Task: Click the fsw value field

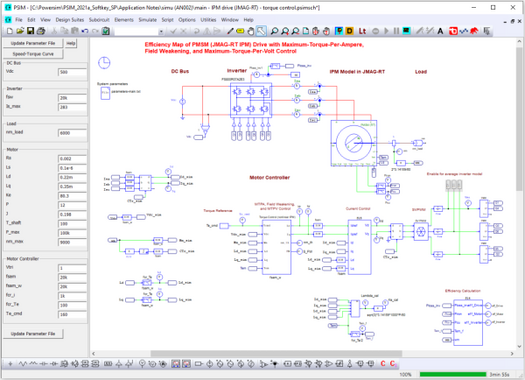Action: coord(72,98)
